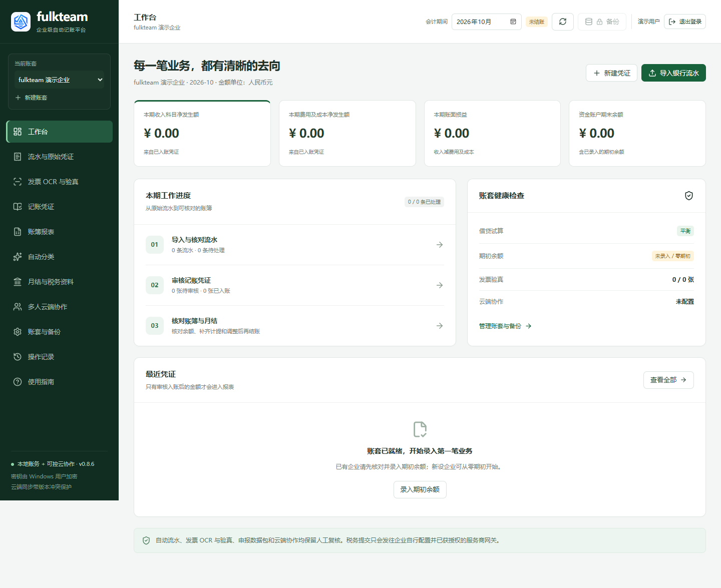Viewport: 721px width, 588px height.
Task: Select the 本期收入科目净发生额 card
Action: click(x=202, y=133)
